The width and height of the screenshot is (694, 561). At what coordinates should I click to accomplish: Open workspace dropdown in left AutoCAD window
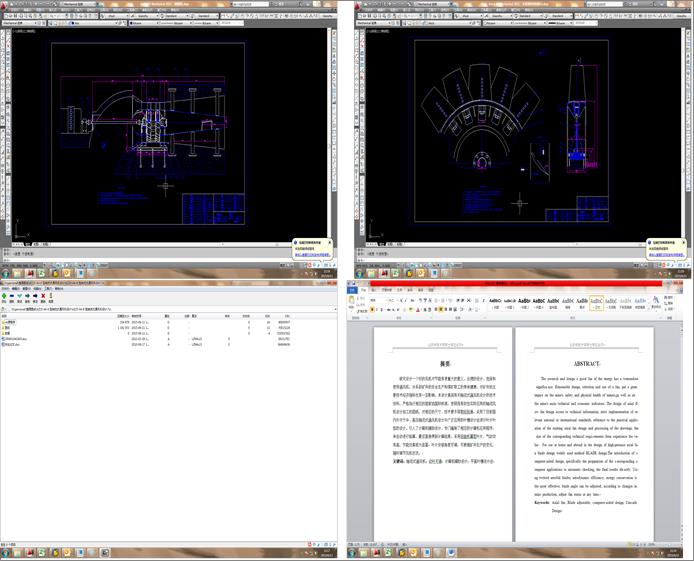coord(20,23)
